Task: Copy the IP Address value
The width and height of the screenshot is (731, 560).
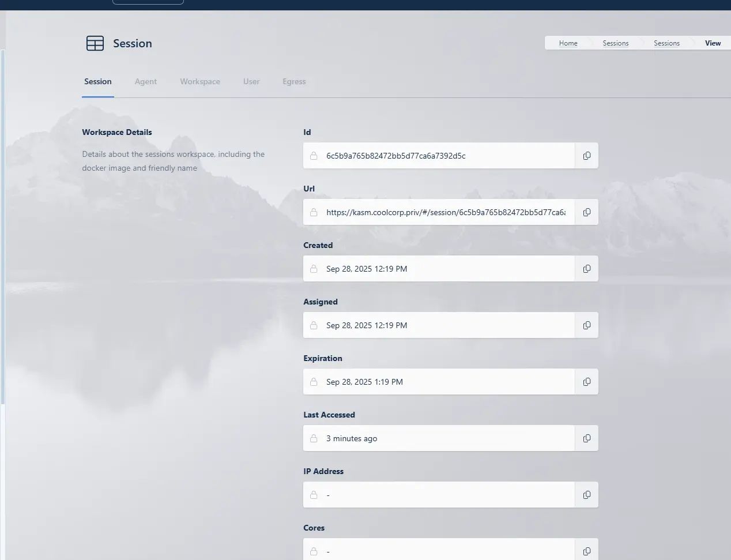Action: tap(586, 495)
